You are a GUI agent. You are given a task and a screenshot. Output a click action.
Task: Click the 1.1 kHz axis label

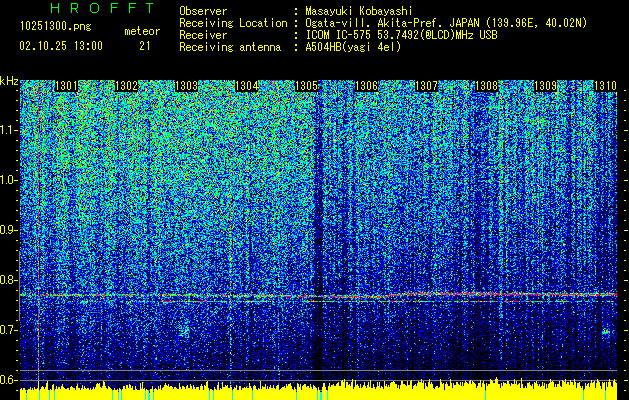click(x=9, y=130)
